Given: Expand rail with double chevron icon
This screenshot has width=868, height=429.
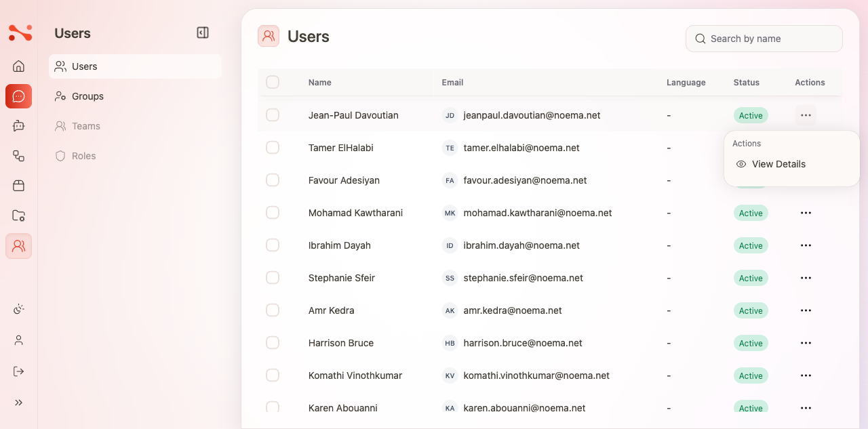Looking at the screenshot, I should click(x=19, y=403).
